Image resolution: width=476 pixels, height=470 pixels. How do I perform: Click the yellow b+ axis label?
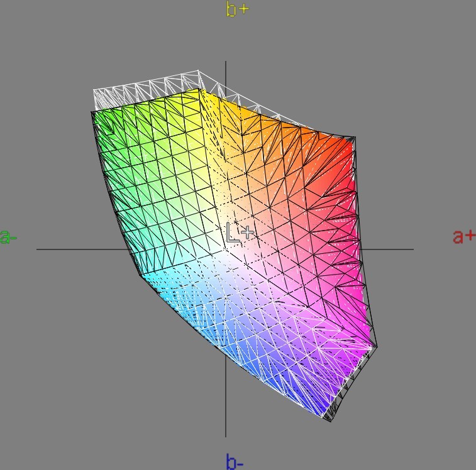238,9
